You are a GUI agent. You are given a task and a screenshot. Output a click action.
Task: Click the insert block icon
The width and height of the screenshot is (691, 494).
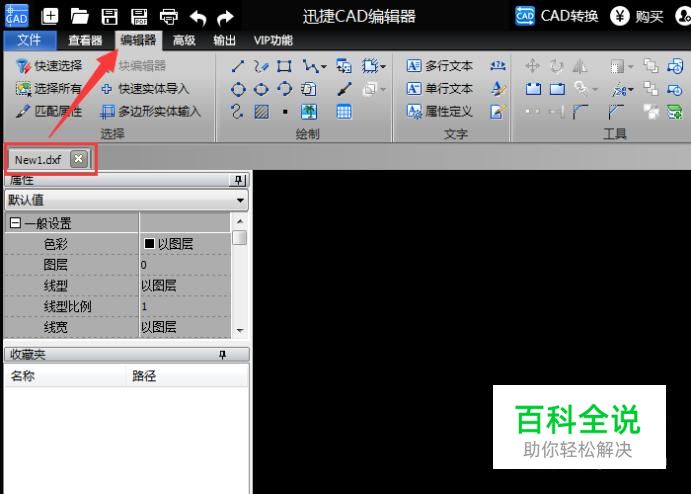pyautogui.click(x=344, y=66)
